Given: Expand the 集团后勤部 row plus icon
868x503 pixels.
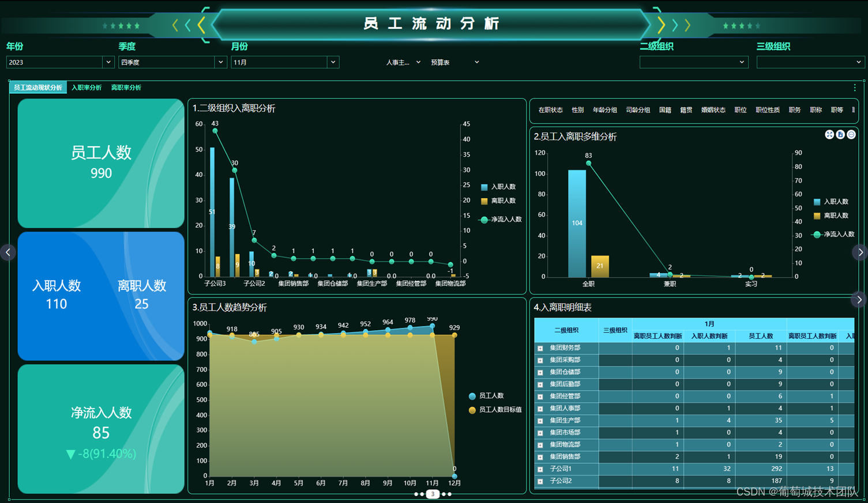Looking at the screenshot, I should tap(540, 384).
